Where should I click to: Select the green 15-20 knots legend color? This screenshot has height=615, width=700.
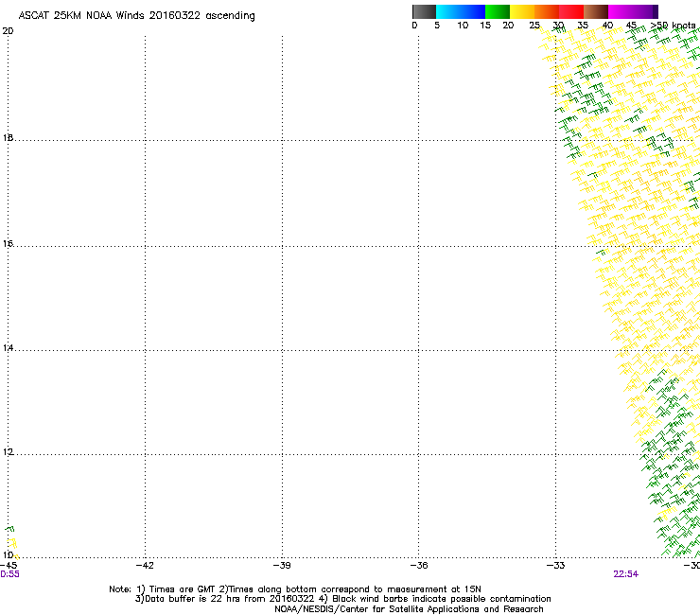pos(498,11)
